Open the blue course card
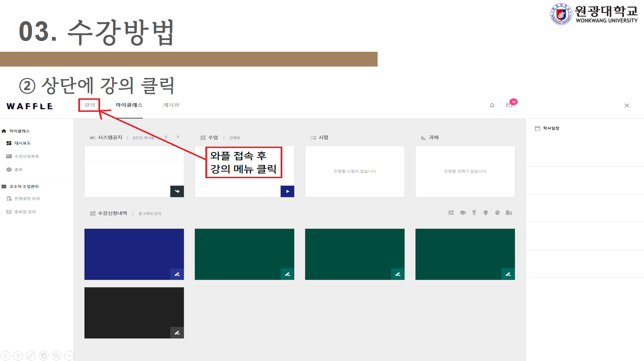The width and height of the screenshot is (644, 361). [134, 254]
